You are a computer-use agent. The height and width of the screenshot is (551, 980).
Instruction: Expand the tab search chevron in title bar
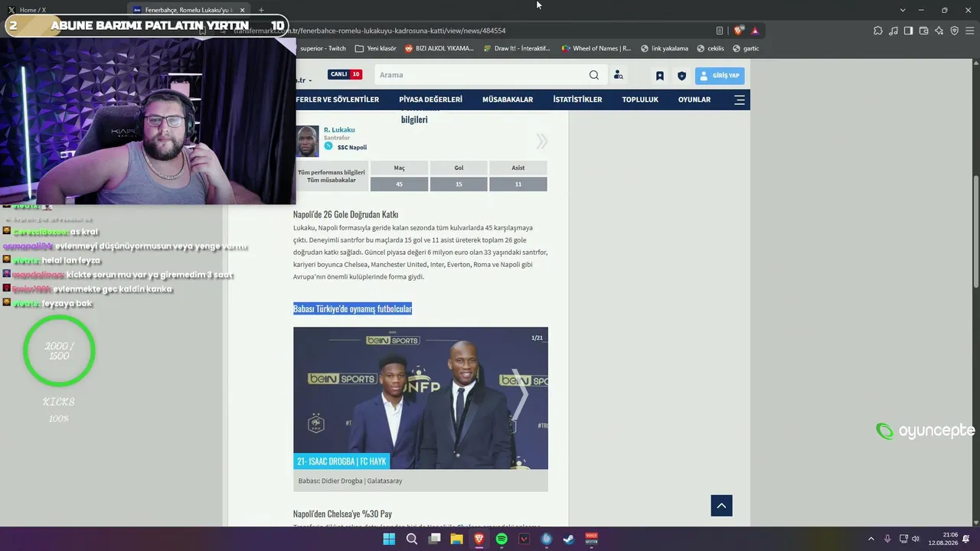click(903, 10)
